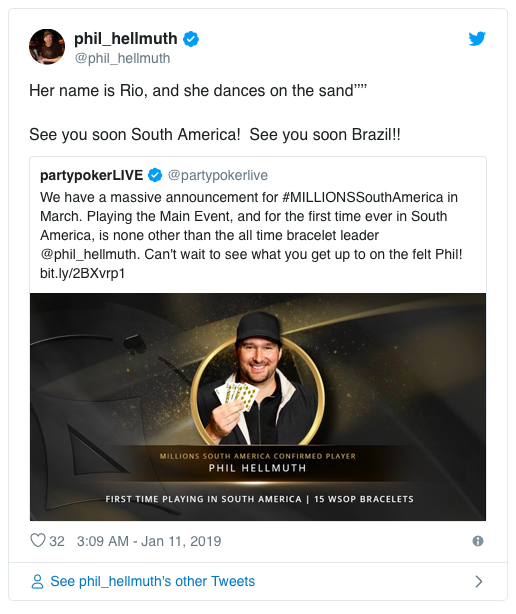Click partypokerLIVE's verified badge
This screenshot has width=516, height=614.
(155, 175)
